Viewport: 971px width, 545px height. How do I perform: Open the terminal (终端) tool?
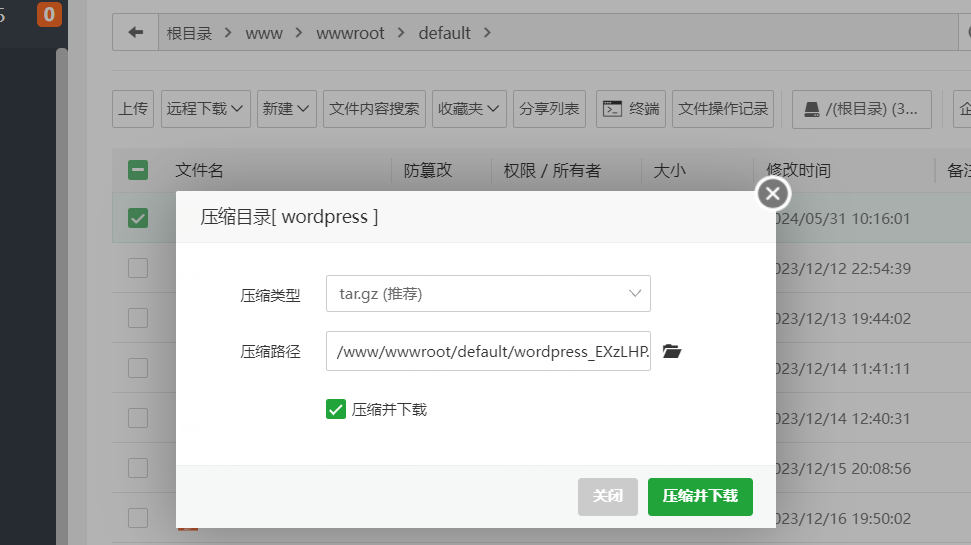631,109
